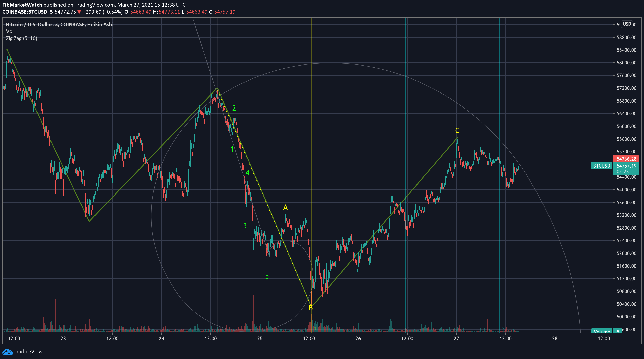
Task: Click the 57200.00 price axis label
Action: pos(627,88)
